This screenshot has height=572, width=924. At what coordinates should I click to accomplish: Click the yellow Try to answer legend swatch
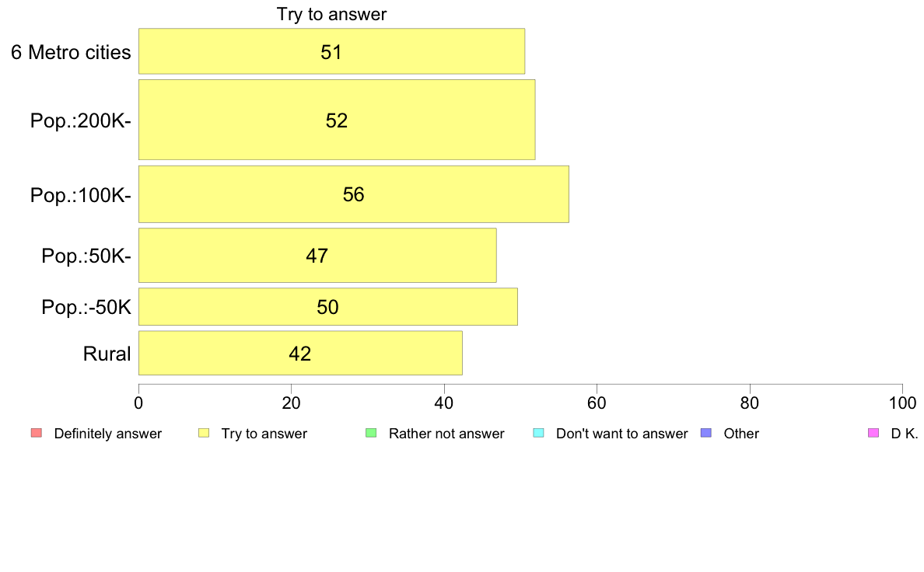click(204, 433)
